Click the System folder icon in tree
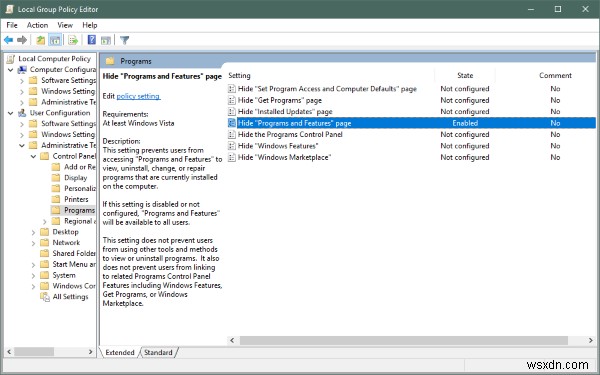This screenshot has width=600, height=375. [44, 275]
